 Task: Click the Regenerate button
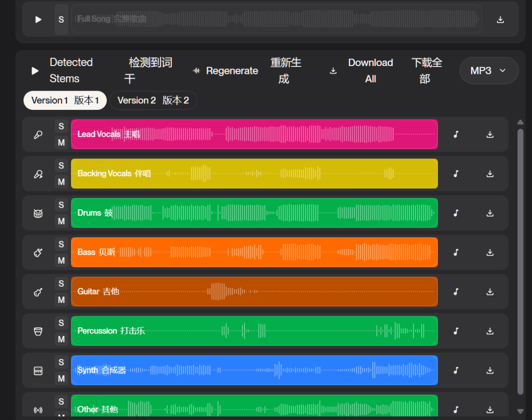click(226, 71)
